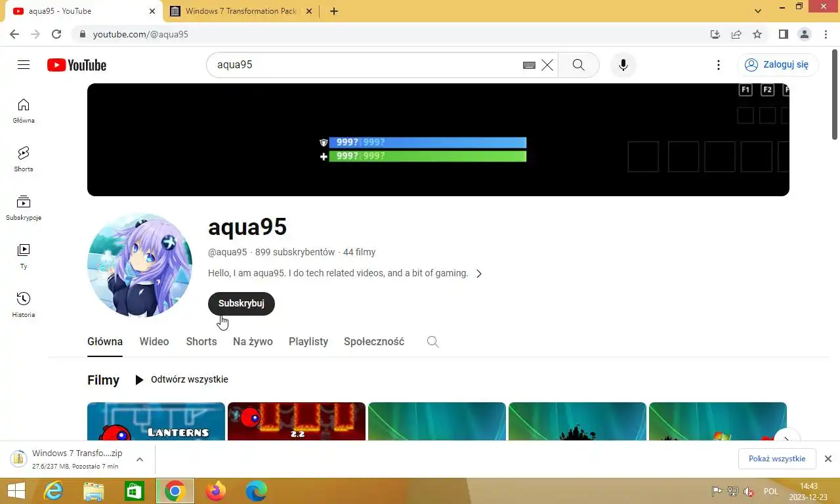This screenshot has width=840, height=504.
Task: Open Ty in the left sidebar
Action: (x=24, y=257)
